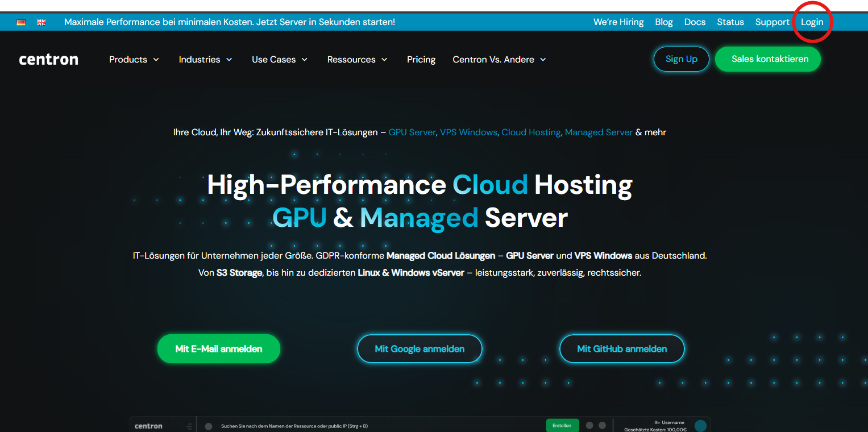Check the Status page link

(730, 22)
